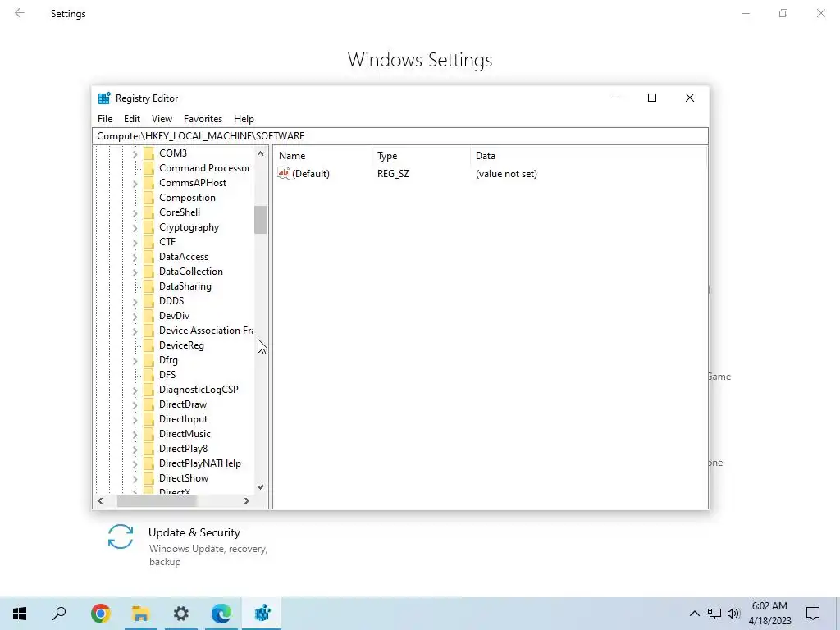Select the CTF folder icon
The width and height of the screenshot is (840, 630).
click(149, 242)
